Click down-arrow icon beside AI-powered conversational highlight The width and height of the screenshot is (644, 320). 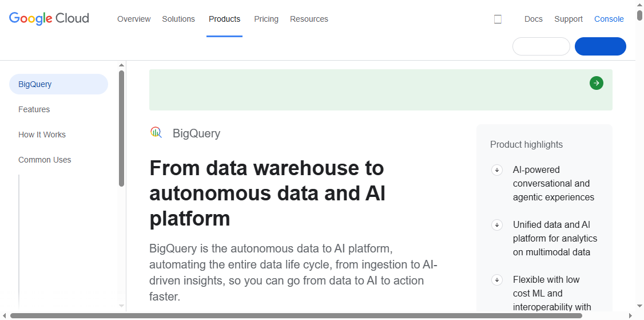497,170
